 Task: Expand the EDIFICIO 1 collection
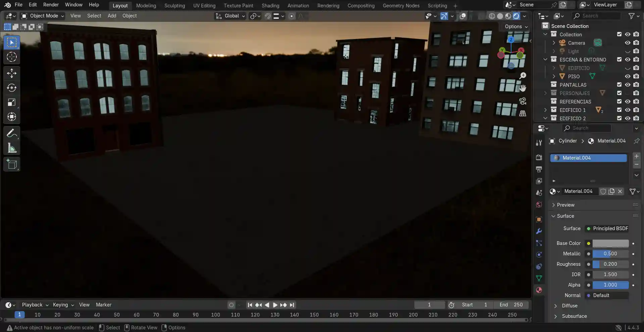point(545,110)
